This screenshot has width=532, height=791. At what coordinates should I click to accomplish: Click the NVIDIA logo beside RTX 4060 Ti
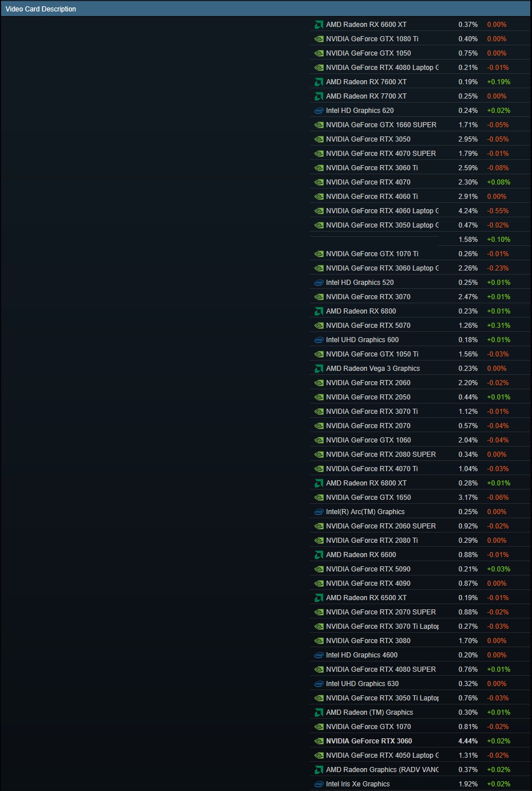[319, 197]
